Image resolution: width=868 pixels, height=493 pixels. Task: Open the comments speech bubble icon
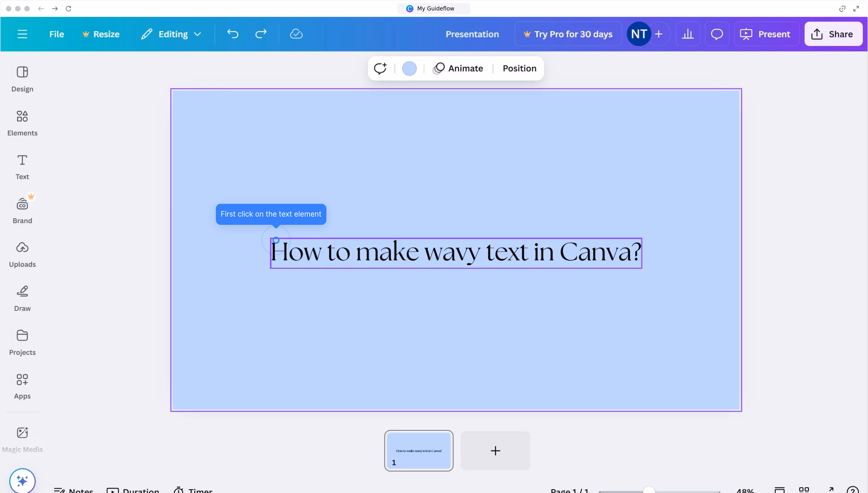click(x=717, y=34)
